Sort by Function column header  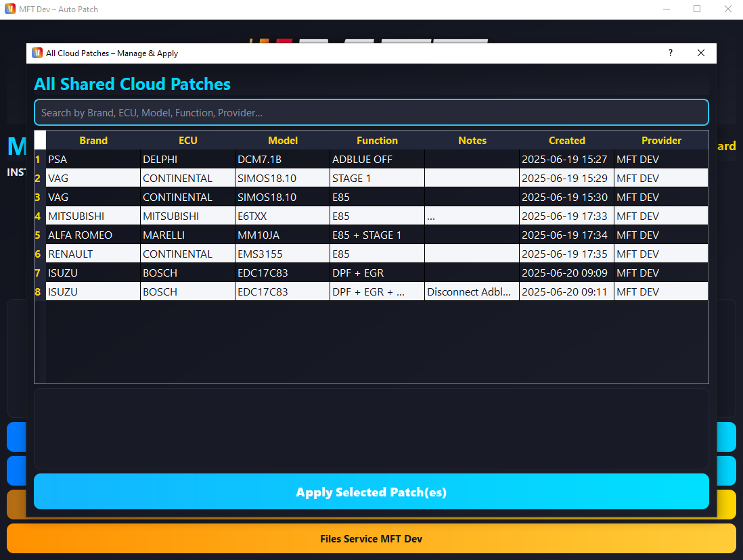point(377,140)
